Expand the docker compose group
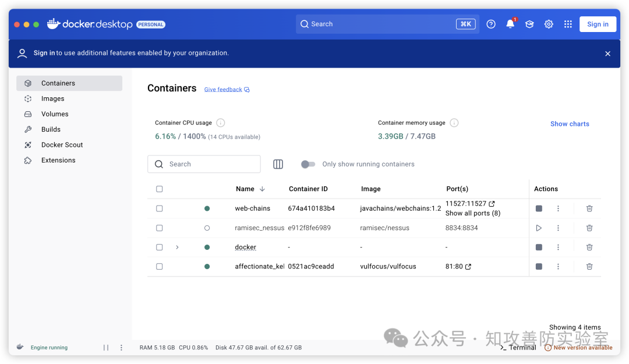The height and width of the screenshot is (364, 629). click(x=177, y=247)
